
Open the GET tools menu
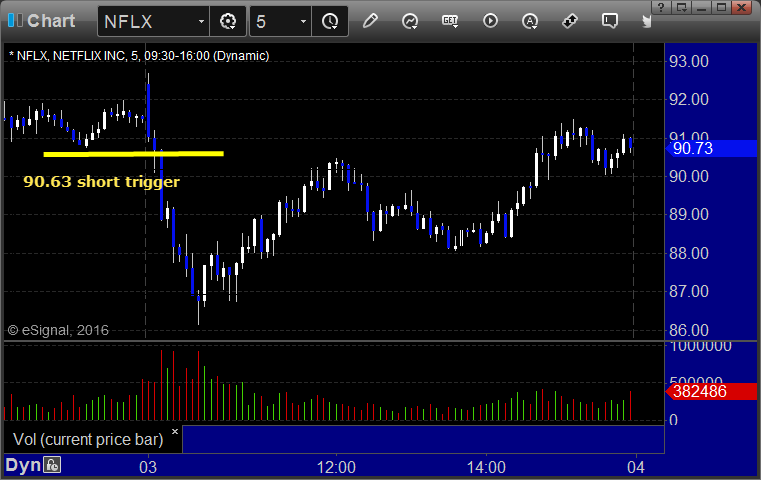point(450,21)
